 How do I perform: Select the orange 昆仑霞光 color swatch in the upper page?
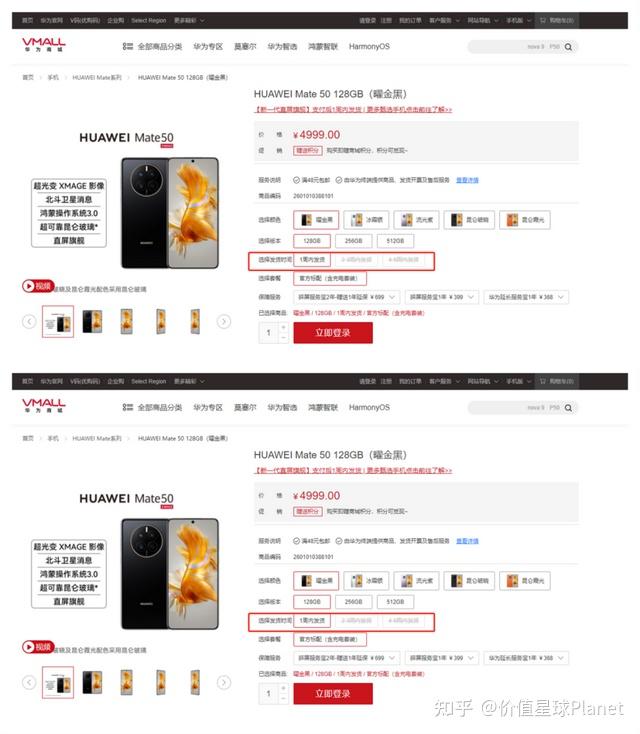(524, 220)
